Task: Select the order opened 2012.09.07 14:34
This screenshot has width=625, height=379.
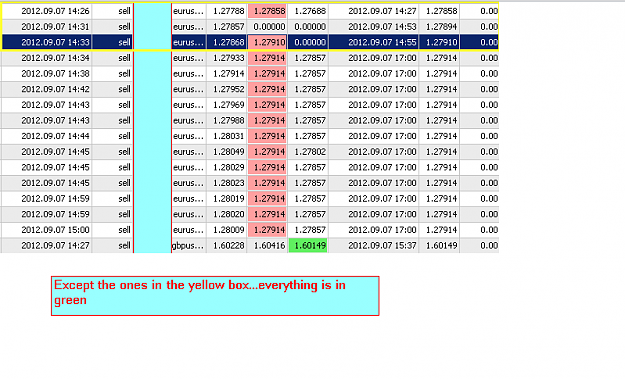Action: [x=250, y=58]
